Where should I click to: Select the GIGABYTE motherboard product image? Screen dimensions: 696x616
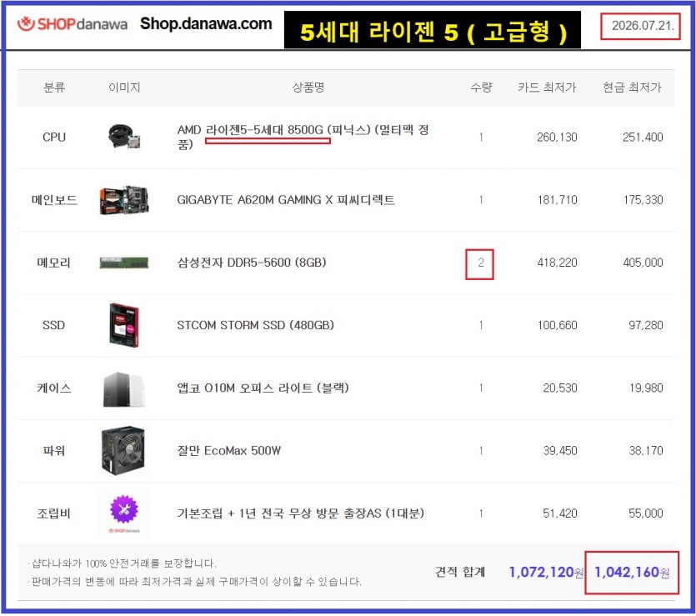pyautogui.click(x=124, y=200)
